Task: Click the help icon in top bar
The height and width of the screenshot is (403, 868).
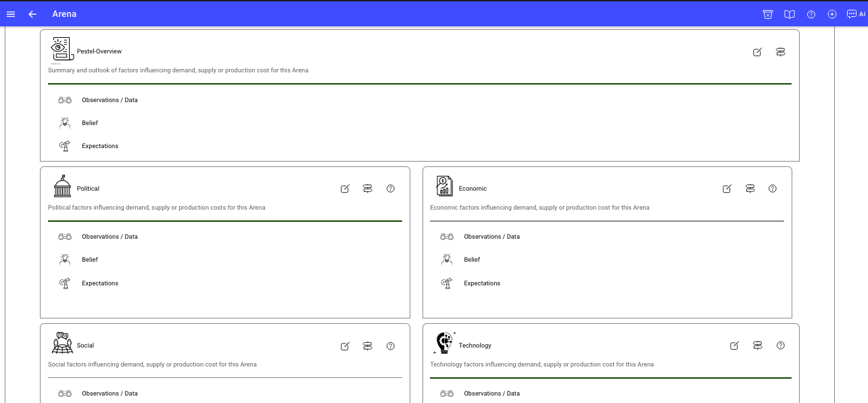Action: point(811,14)
